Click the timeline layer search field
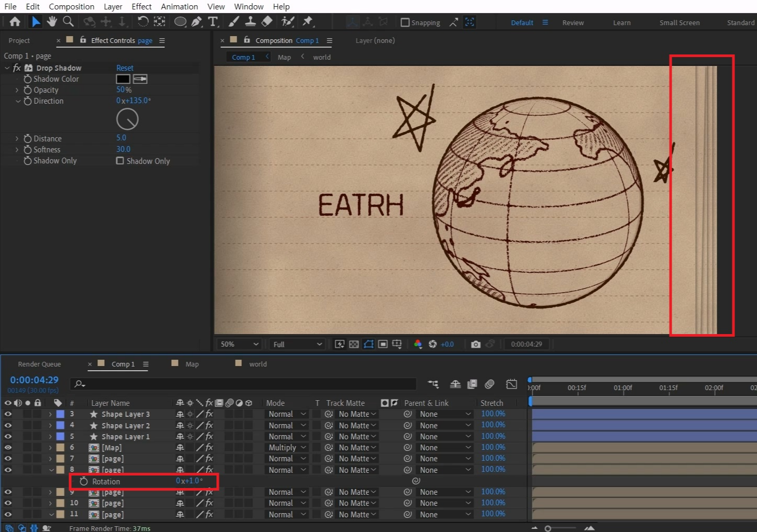 pyautogui.click(x=243, y=384)
